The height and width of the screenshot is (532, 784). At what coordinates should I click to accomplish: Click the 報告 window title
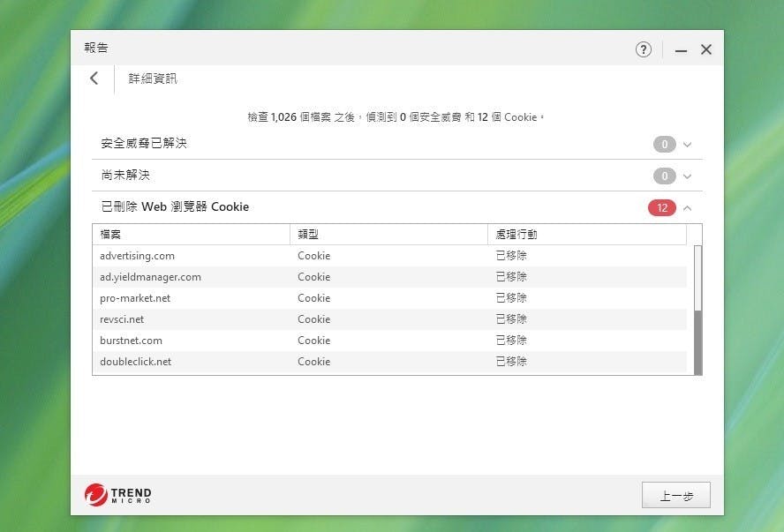pos(96,48)
